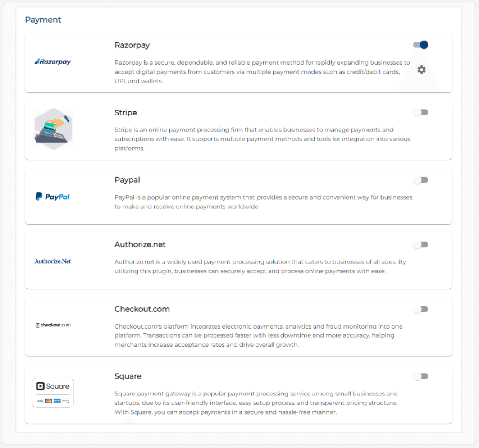Disable the Razorpay payment toggle
This screenshot has height=448, width=479.
pos(421,45)
